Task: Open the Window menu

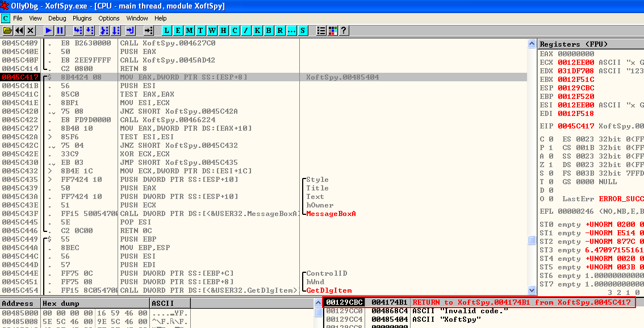Action: pos(137,18)
